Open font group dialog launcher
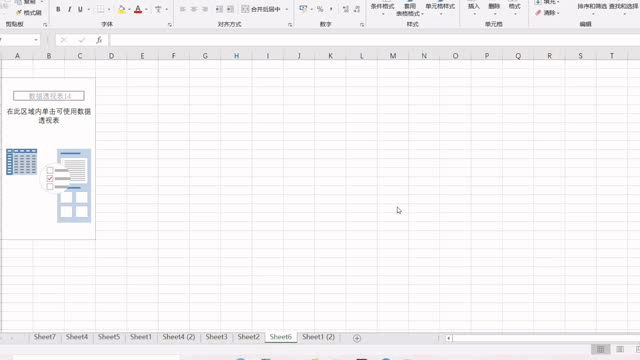Image resolution: width=640 pixels, height=360 pixels. click(x=169, y=25)
